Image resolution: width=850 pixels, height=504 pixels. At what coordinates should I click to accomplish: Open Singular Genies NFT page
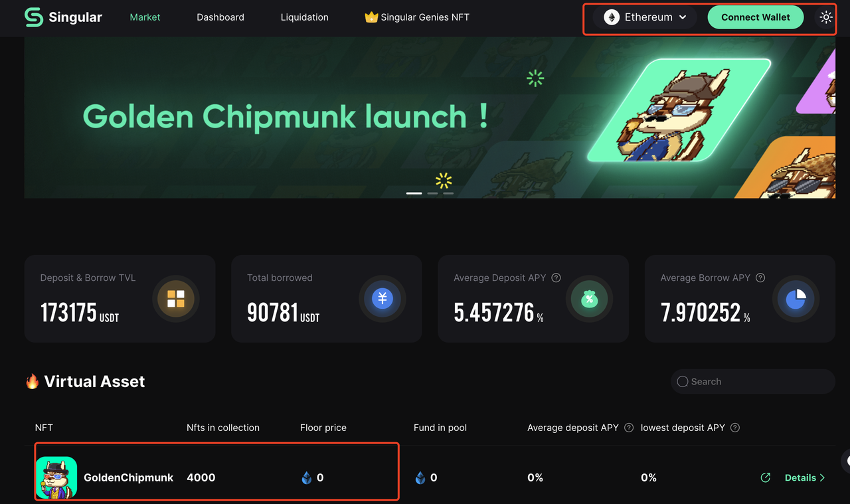click(417, 17)
